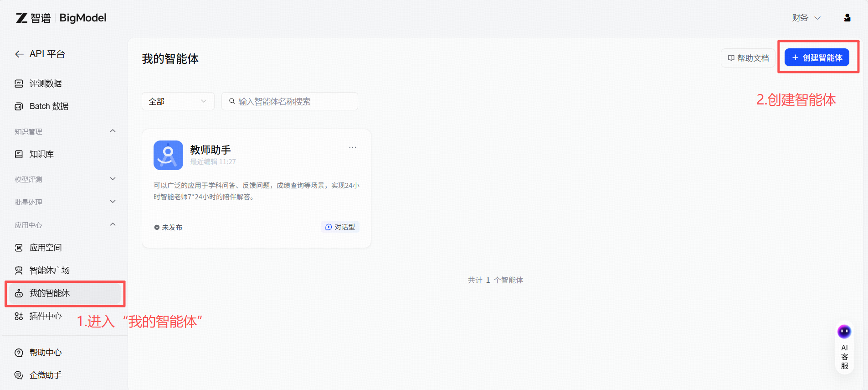
Task: Click the 教师助手 agent avatar thumbnail
Action: pyautogui.click(x=168, y=155)
